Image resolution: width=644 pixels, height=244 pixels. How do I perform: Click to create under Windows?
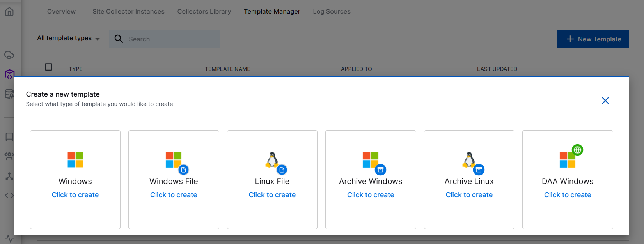75,195
